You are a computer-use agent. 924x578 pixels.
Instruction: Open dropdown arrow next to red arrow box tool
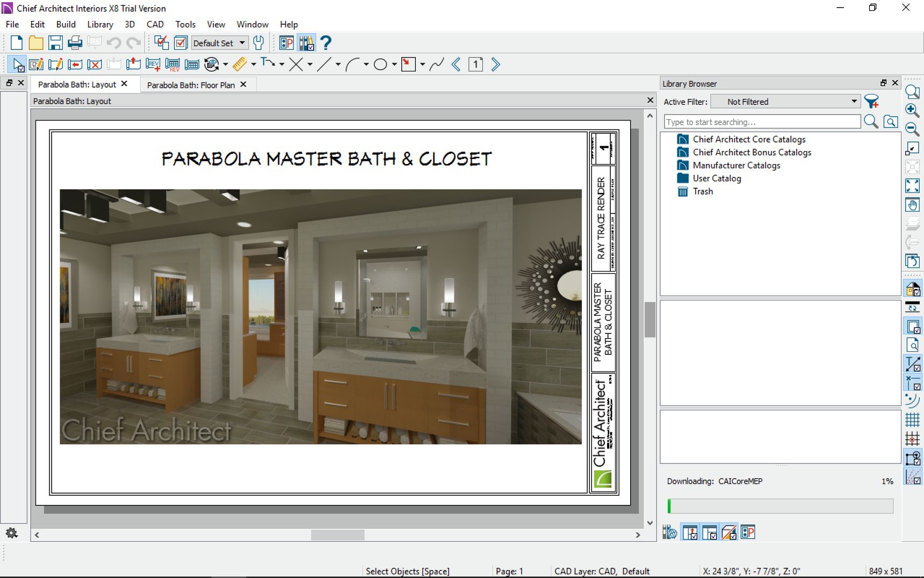click(422, 65)
